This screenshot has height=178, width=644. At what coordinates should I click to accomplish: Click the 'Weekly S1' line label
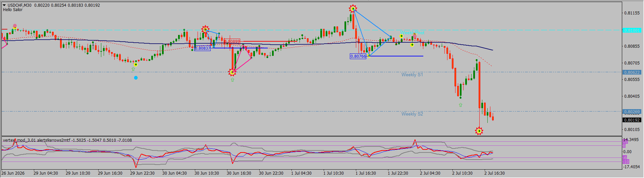tap(412, 75)
